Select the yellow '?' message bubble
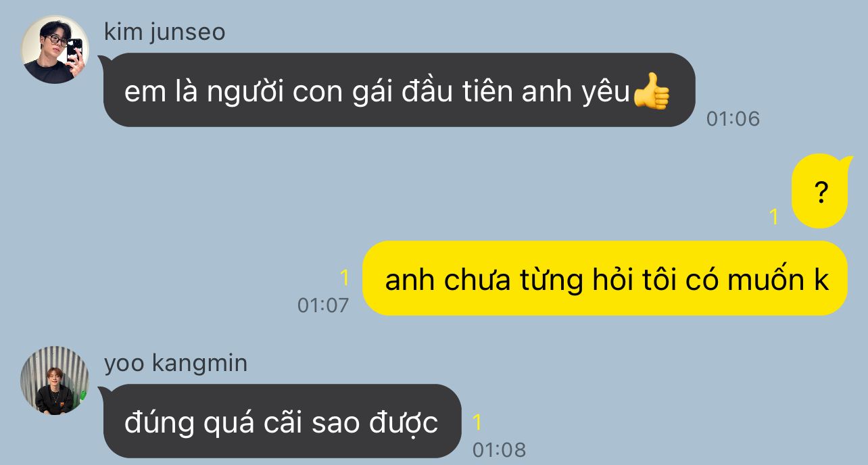This screenshot has height=465, width=868. [819, 191]
